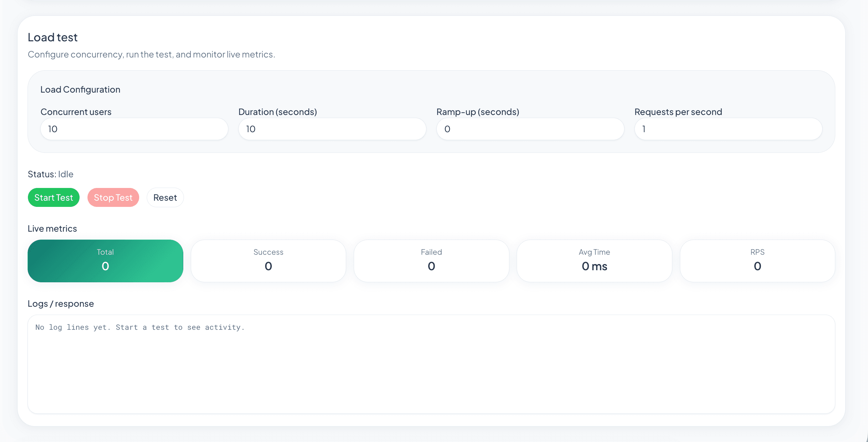The width and height of the screenshot is (868, 442).
Task: Click the "Status: Idle" text
Action: click(51, 174)
